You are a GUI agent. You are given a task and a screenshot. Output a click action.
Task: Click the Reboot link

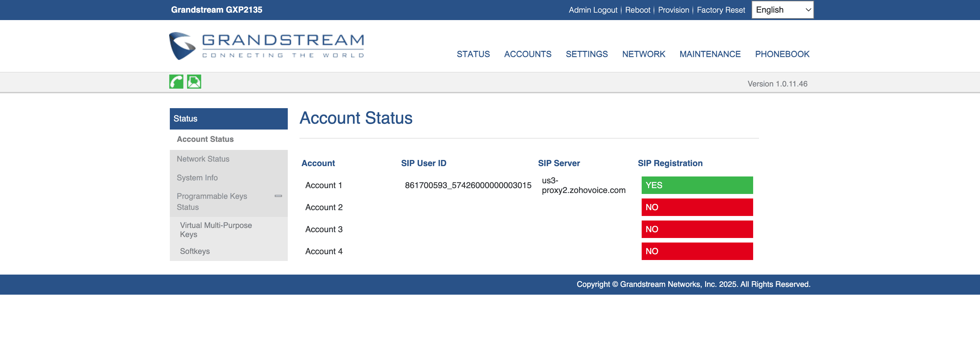[x=637, y=10]
